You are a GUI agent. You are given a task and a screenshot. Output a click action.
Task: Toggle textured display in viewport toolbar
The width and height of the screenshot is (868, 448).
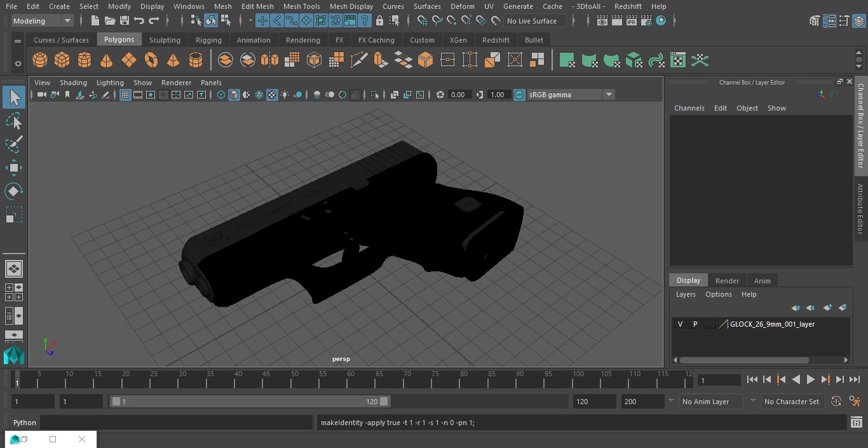272,95
